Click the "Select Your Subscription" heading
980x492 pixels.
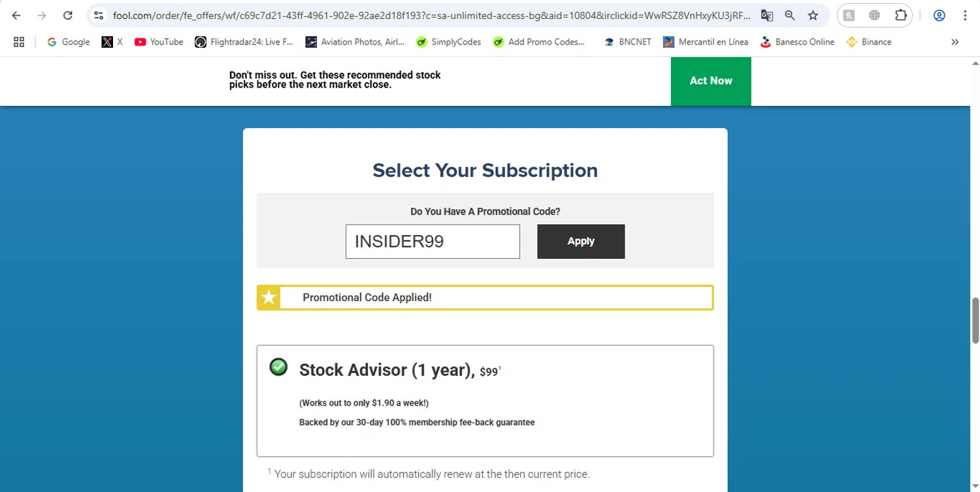click(485, 171)
